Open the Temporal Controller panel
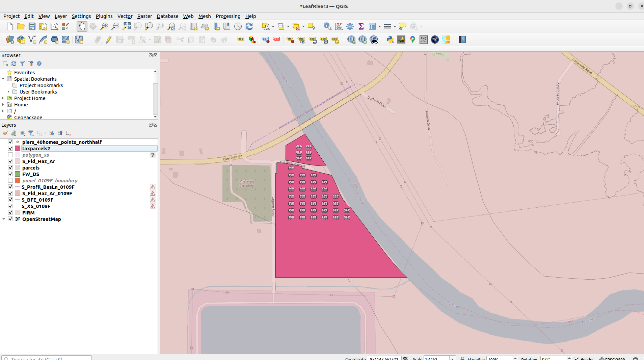Image resolution: width=644 pixels, height=360 pixels. (238, 26)
